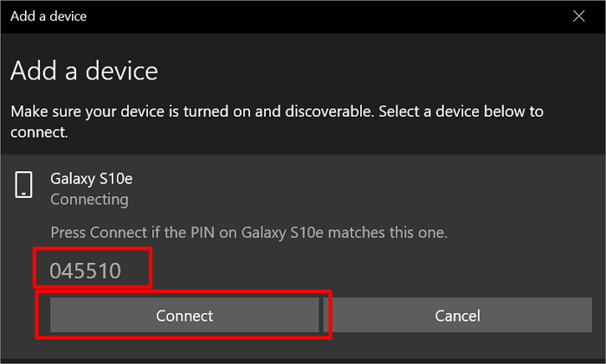Click the "Add a device" title bar text
The width and height of the screenshot is (606, 364).
click(48, 16)
